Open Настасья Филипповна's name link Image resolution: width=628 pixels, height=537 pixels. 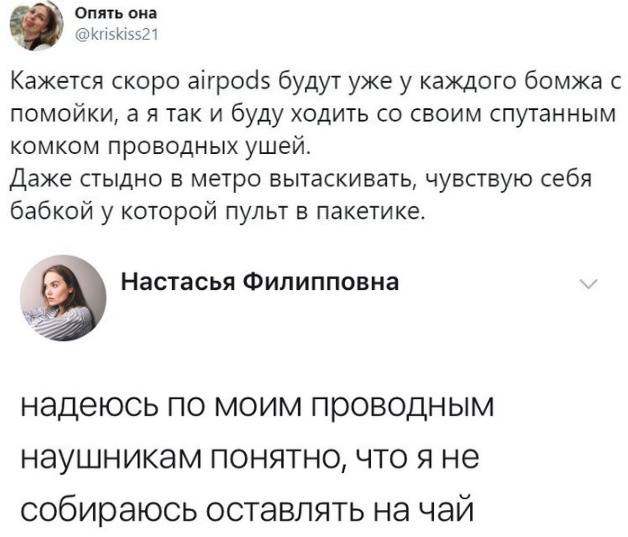[260, 282]
